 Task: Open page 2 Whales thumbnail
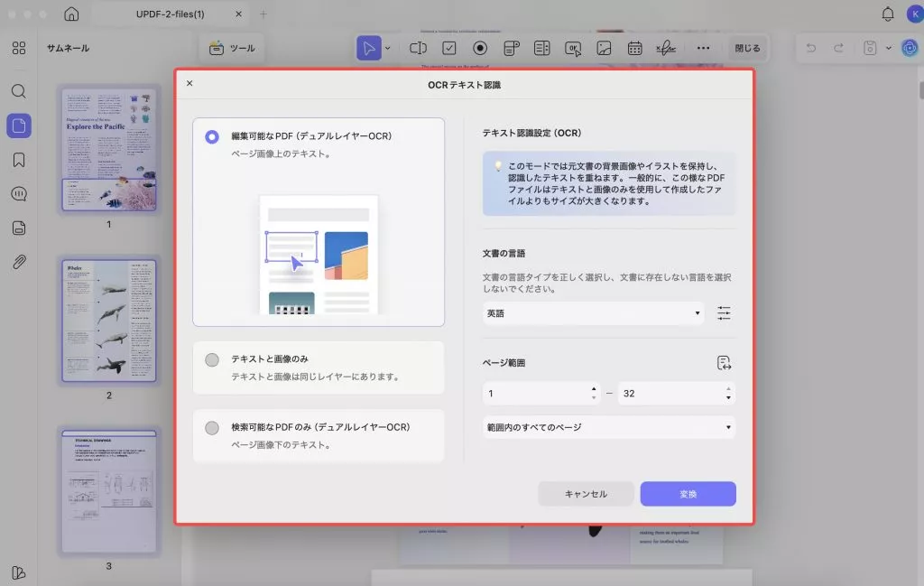(109, 321)
